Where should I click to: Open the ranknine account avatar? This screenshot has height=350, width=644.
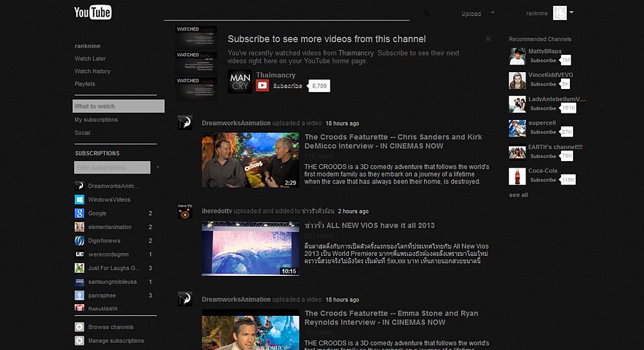560,13
